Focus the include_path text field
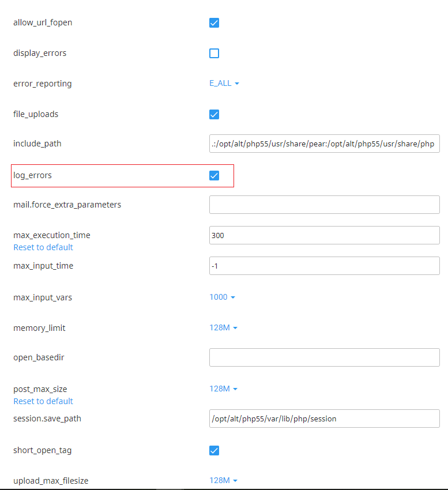448x490 pixels. click(x=325, y=144)
